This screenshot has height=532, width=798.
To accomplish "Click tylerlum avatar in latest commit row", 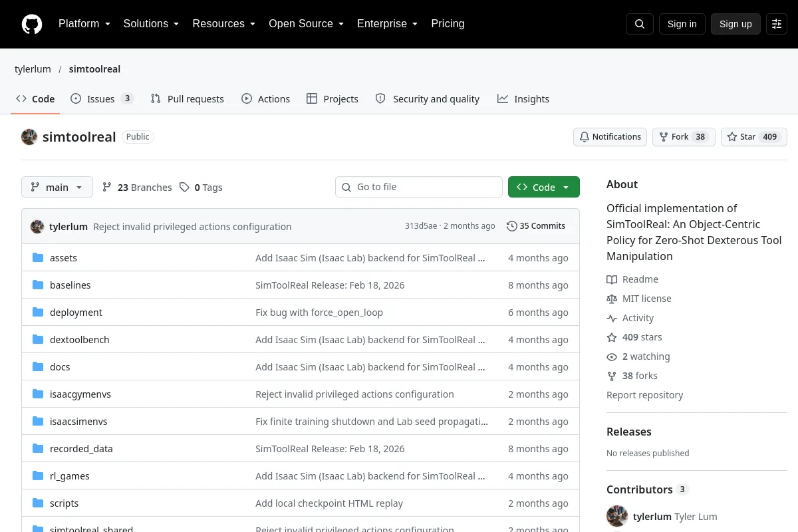I will 37,227.
